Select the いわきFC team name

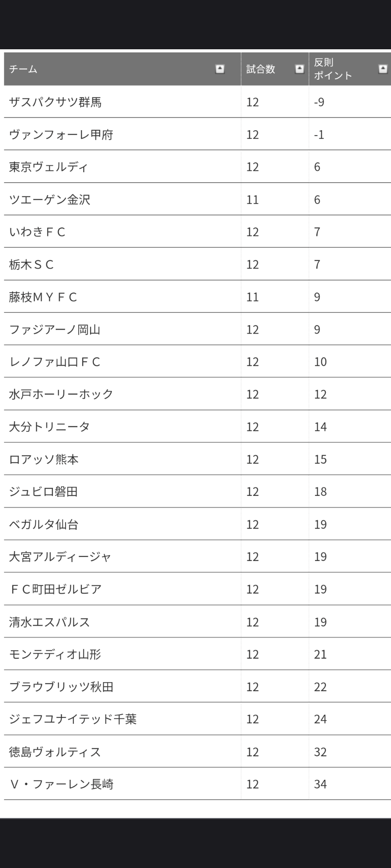(37, 232)
